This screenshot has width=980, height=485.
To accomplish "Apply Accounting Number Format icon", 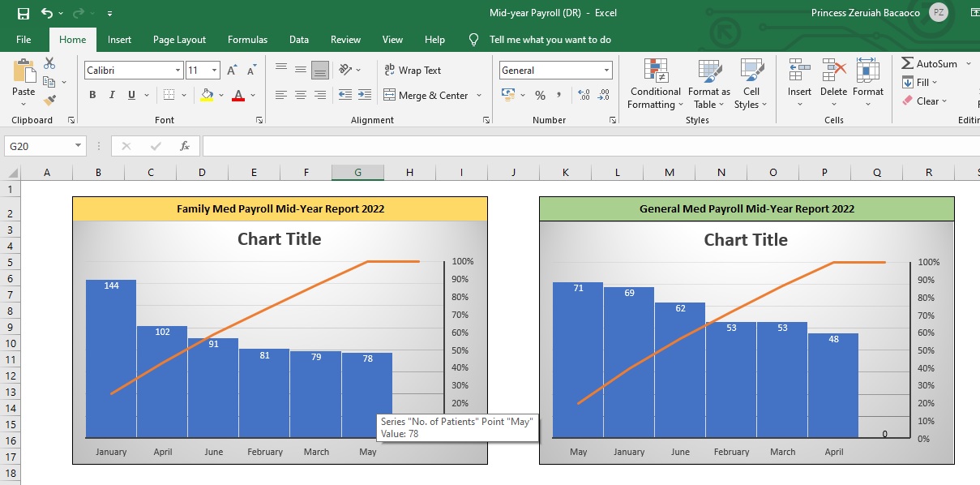I will (x=509, y=95).
